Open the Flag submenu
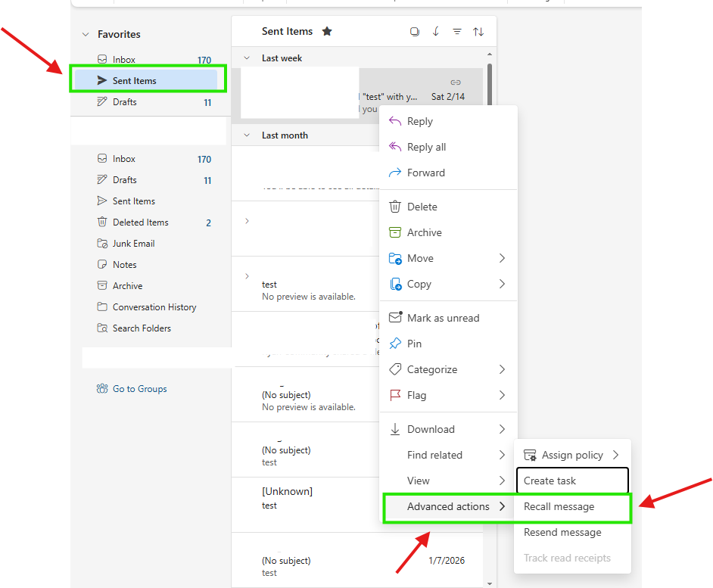The image size is (713, 588). pyautogui.click(x=448, y=395)
